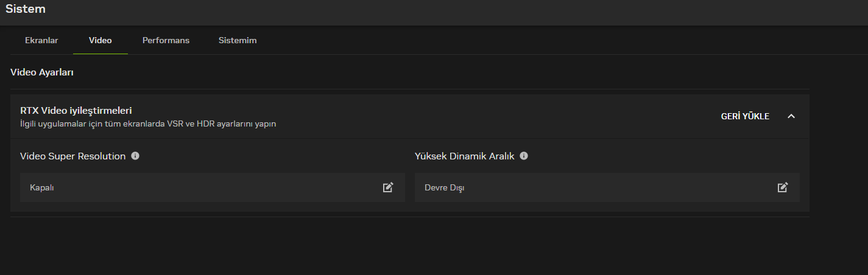Image resolution: width=868 pixels, height=275 pixels.
Task: Collapse the RTX Video section with the chevron
Action: tap(791, 116)
